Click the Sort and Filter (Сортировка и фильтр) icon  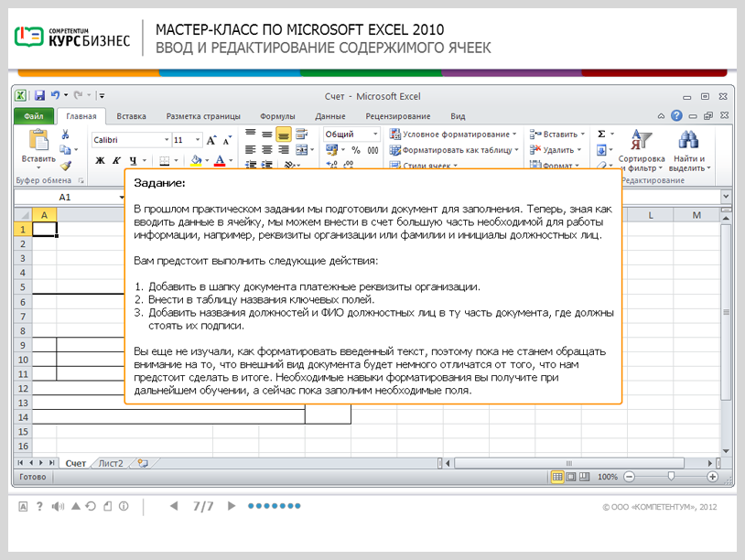641,140
